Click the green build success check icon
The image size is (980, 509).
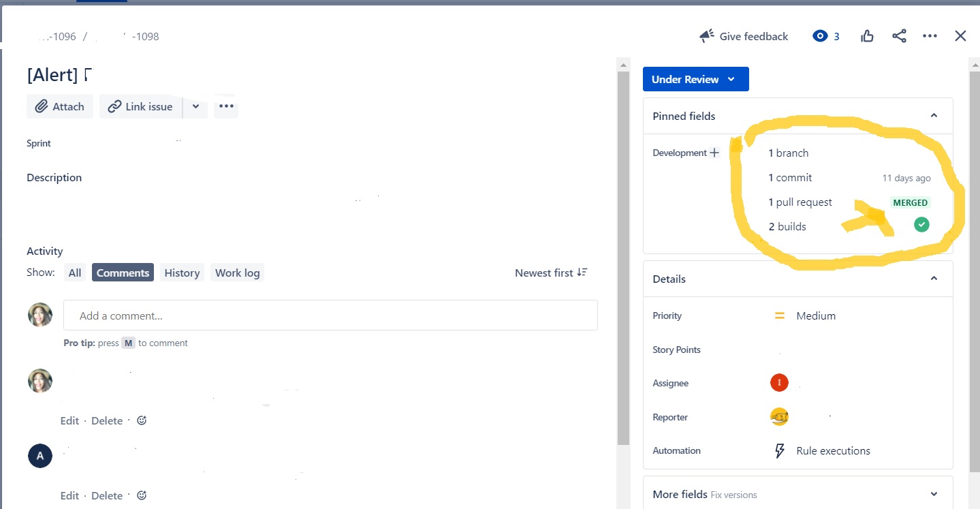[x=921, y=224]
